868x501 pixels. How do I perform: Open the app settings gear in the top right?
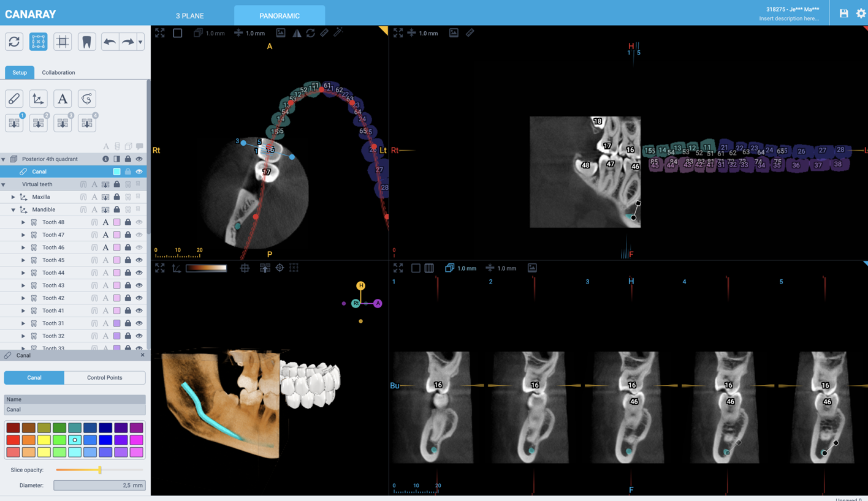(x=861, y=13)
